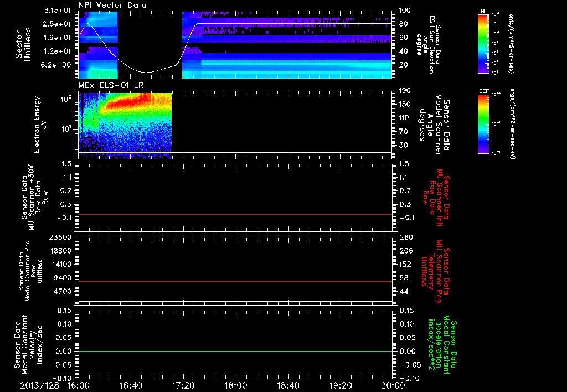567x392 pixels.
Task: Click the '1.2e+01' sector tick value
Action: 58,51
